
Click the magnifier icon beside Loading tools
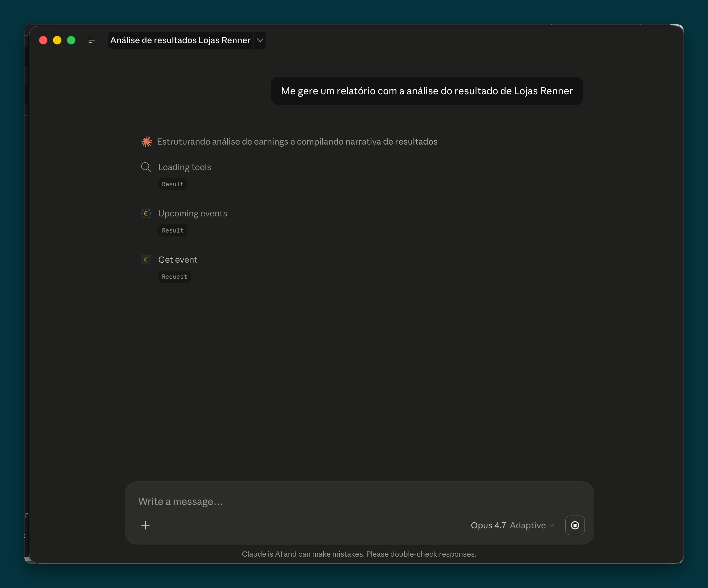(x=146, y=167)
